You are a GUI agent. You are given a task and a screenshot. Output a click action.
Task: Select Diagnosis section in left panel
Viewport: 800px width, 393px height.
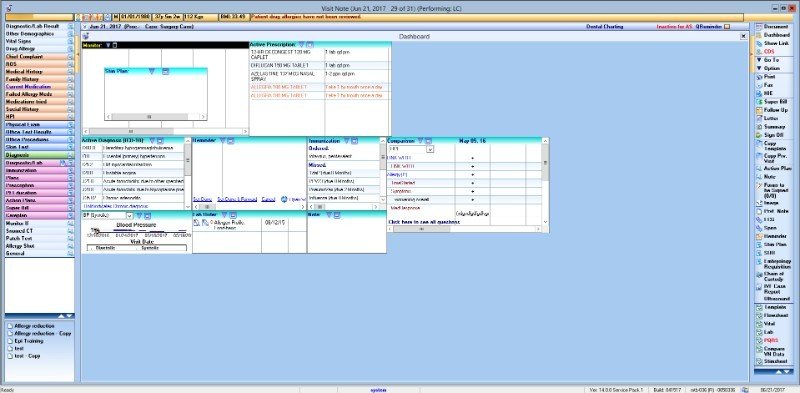(39, 155)
